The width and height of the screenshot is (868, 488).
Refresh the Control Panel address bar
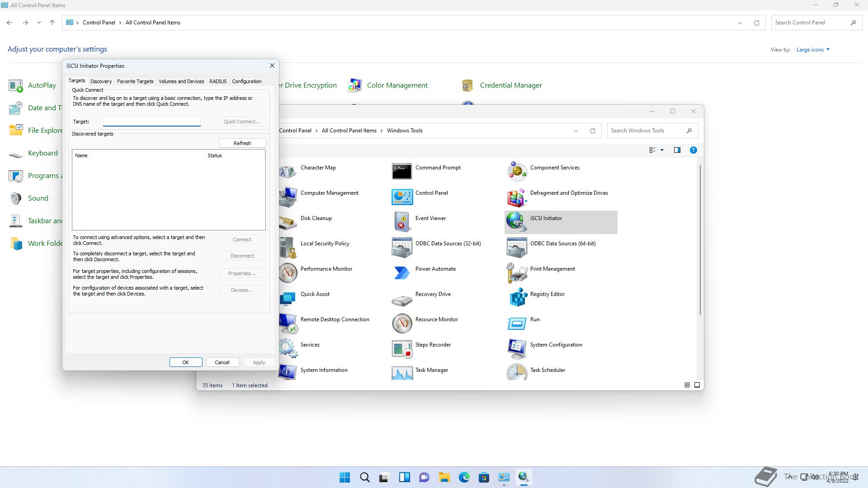click(757, 23)
